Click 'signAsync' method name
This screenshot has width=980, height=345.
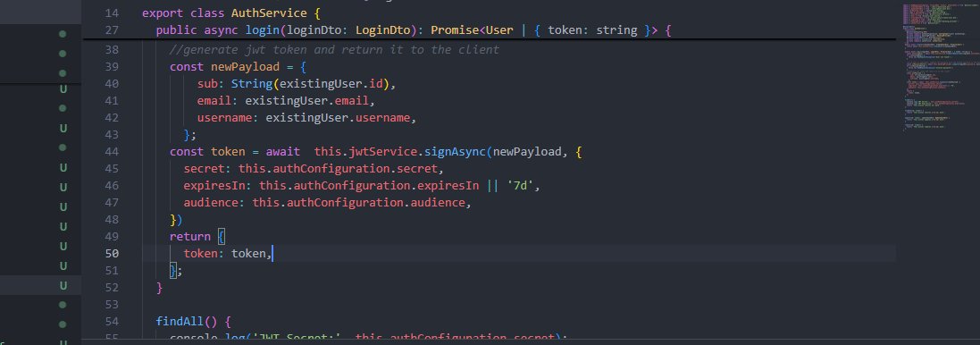pos(455,151)
